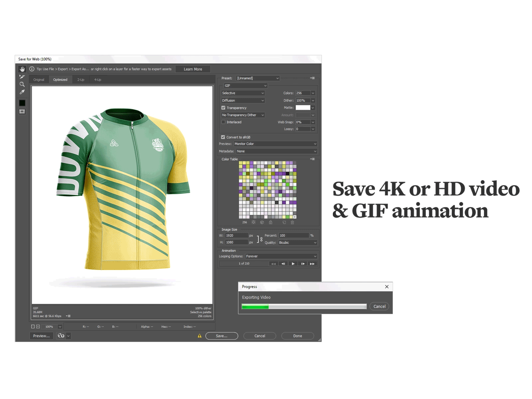The image size is (532, 399).
Task: Enable the Interlaced option
Action: click(223, 122)
